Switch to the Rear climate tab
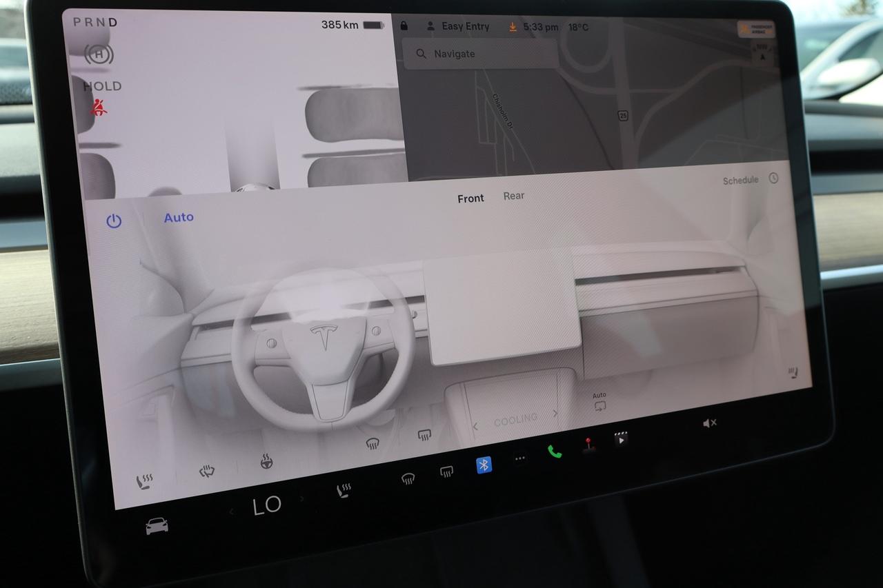This screenshot has height=588, width=883. 514,196
